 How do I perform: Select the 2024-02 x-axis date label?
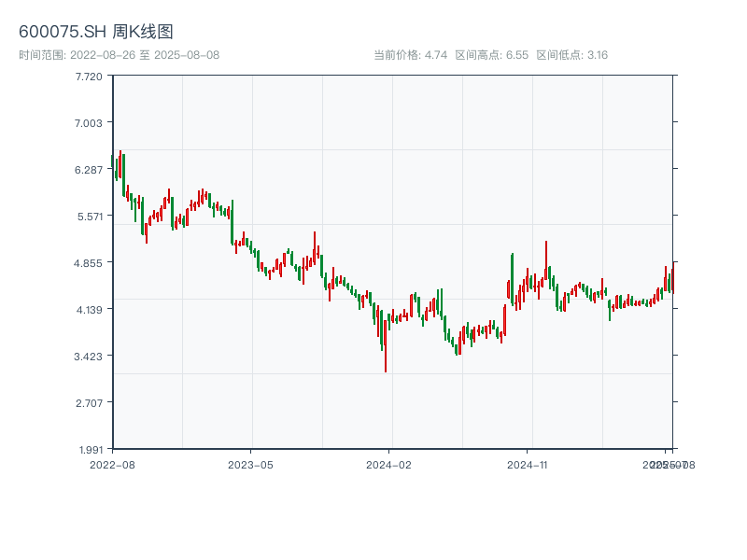click(x=389, y=464)
